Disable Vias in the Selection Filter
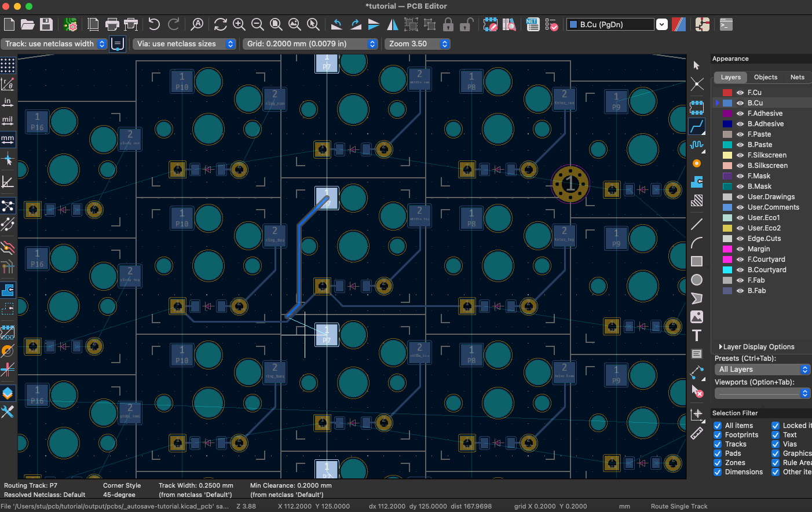This screenshot has width=812, height=512. point(775,444)
